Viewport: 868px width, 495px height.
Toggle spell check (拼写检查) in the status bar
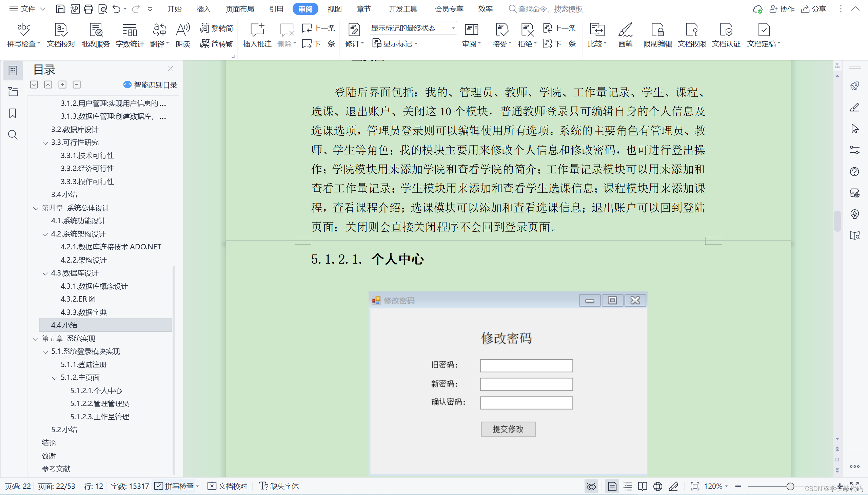(176, 486)
